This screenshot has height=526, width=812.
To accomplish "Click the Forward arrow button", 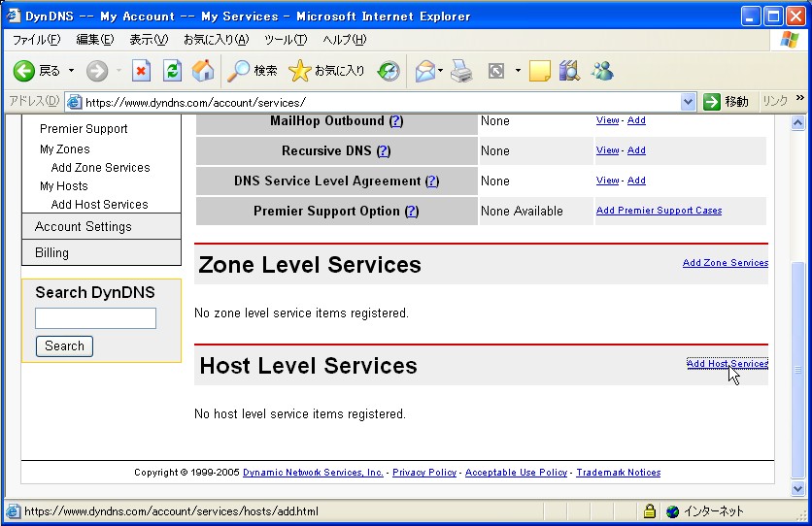I will tap(97, 71).
